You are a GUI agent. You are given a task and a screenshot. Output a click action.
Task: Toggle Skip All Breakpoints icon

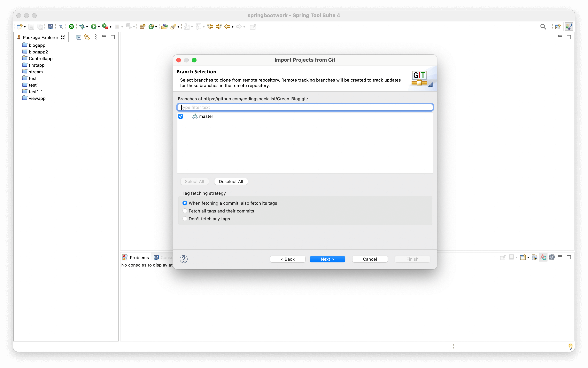(61, 27)
